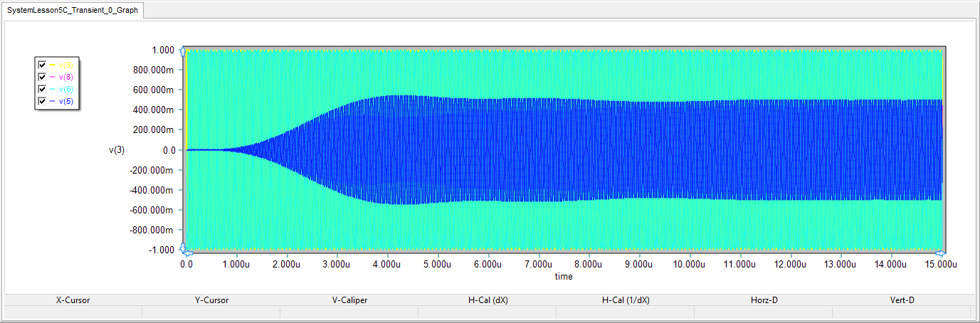Screen dimensions: 980x323
Task: Click the blue v(5) legend label
Action: [x=65, y=101]
